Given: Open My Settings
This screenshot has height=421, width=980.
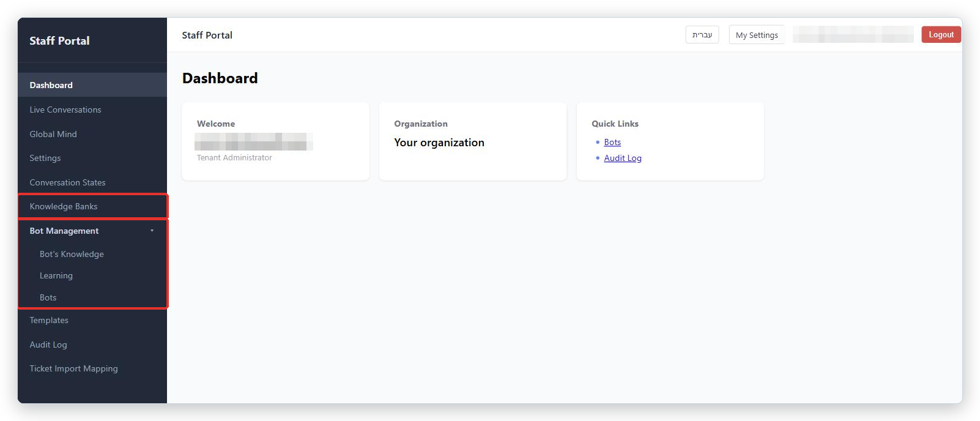Looking at the screenshot, I should pos(757,35).
